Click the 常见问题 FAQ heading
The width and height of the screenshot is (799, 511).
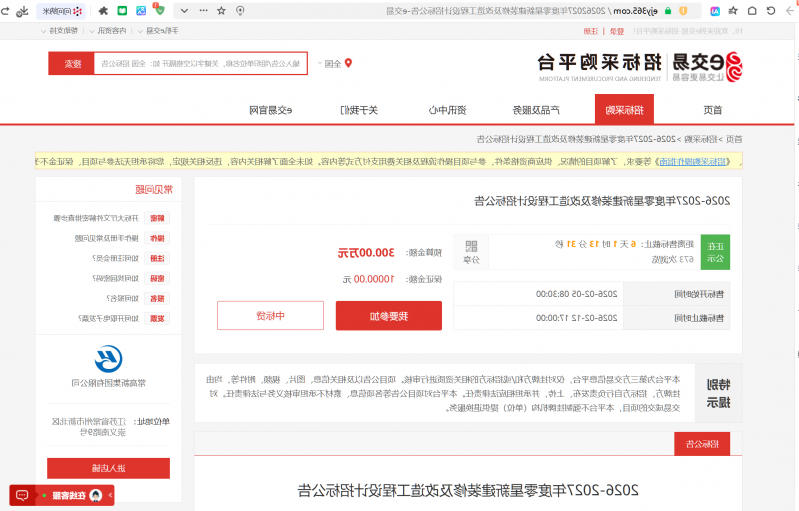(154, 190)
